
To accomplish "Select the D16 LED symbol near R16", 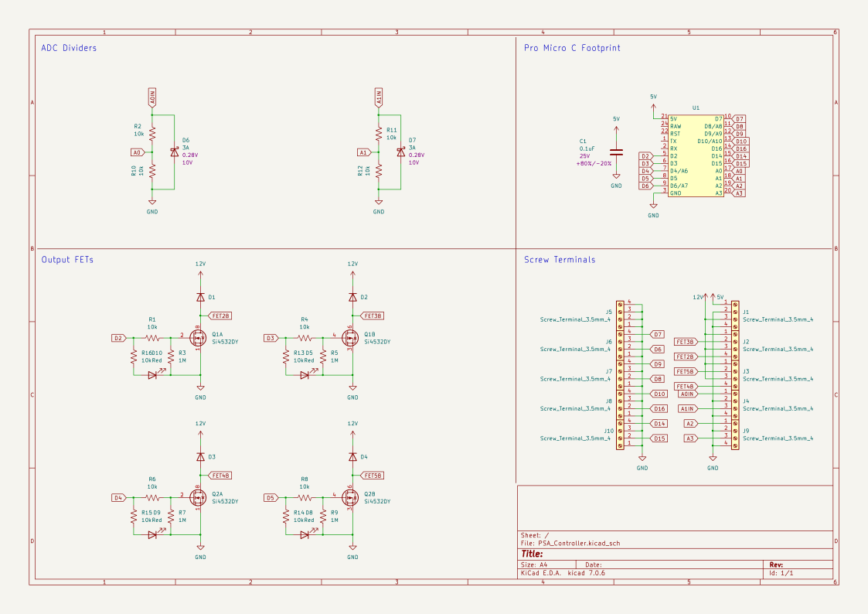I will [x=151, y=374].
